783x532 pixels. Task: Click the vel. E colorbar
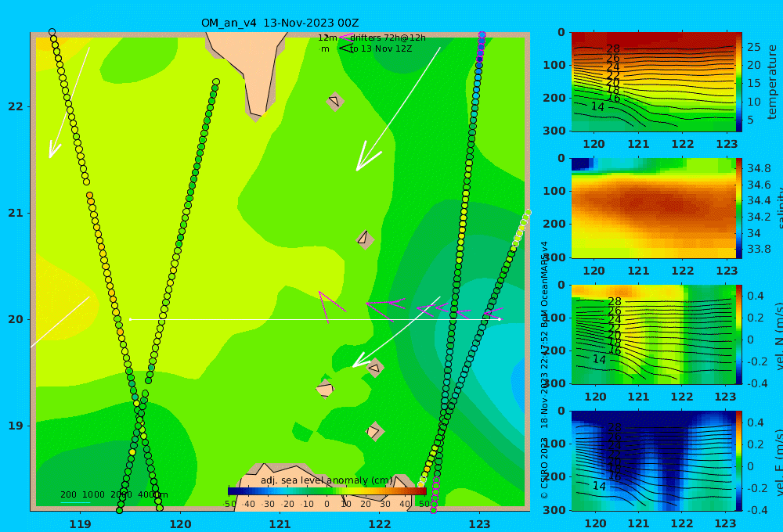[738, 461]
